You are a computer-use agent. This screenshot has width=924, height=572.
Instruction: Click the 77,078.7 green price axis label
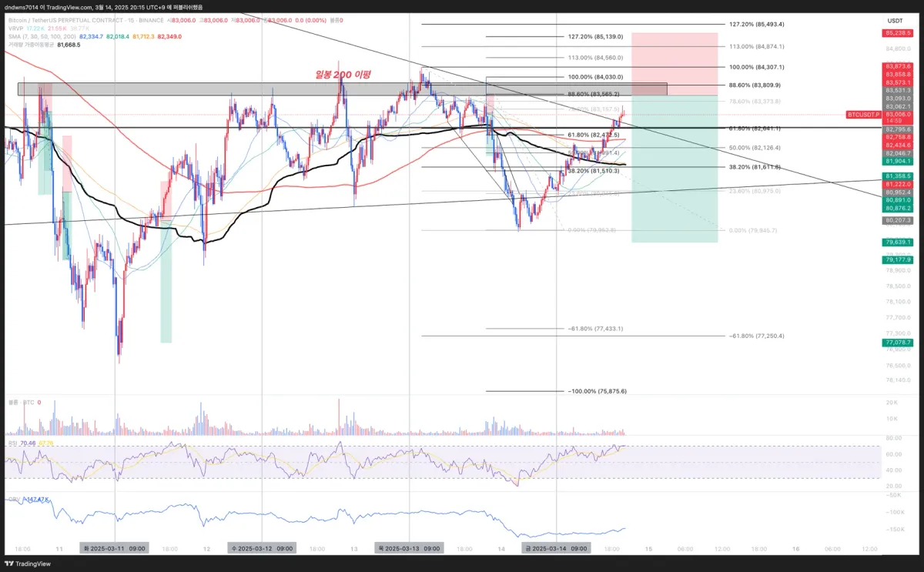click(898, 342)
